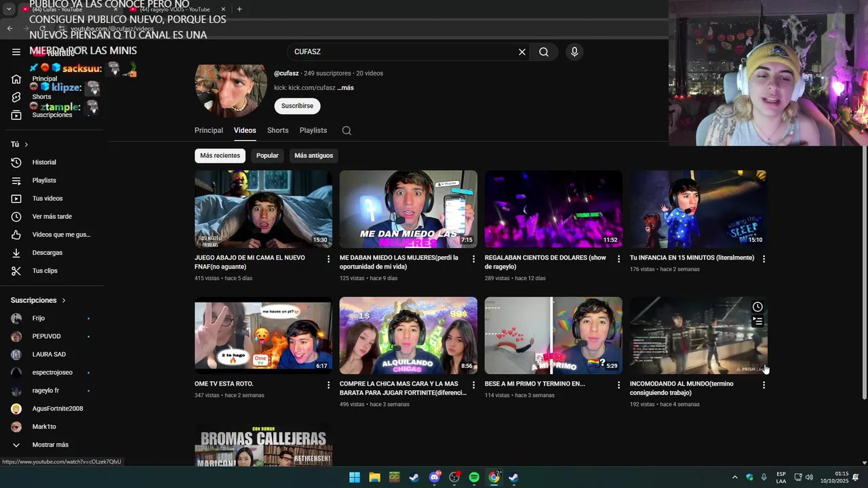Click in the CUFASZ search field

pyautogui.click(x=403, y=52)
